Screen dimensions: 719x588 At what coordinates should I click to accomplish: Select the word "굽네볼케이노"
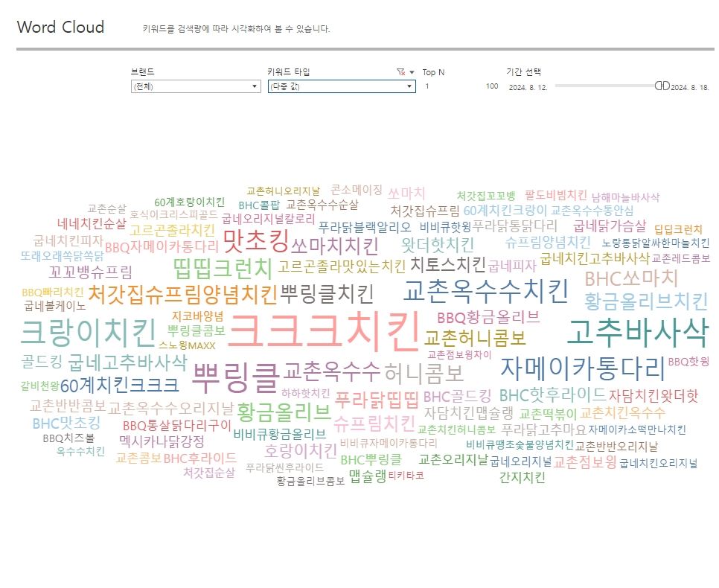(55, 305)
